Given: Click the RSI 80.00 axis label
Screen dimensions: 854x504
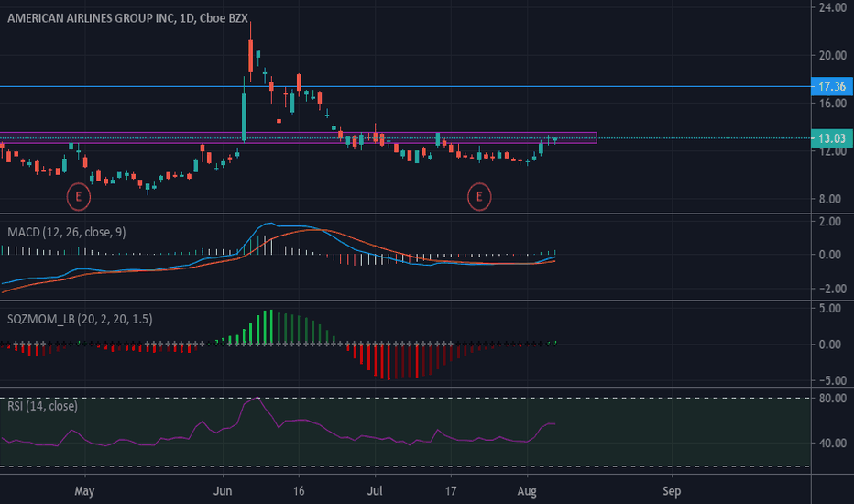Looking at the screenshot, I should [833, 399].
